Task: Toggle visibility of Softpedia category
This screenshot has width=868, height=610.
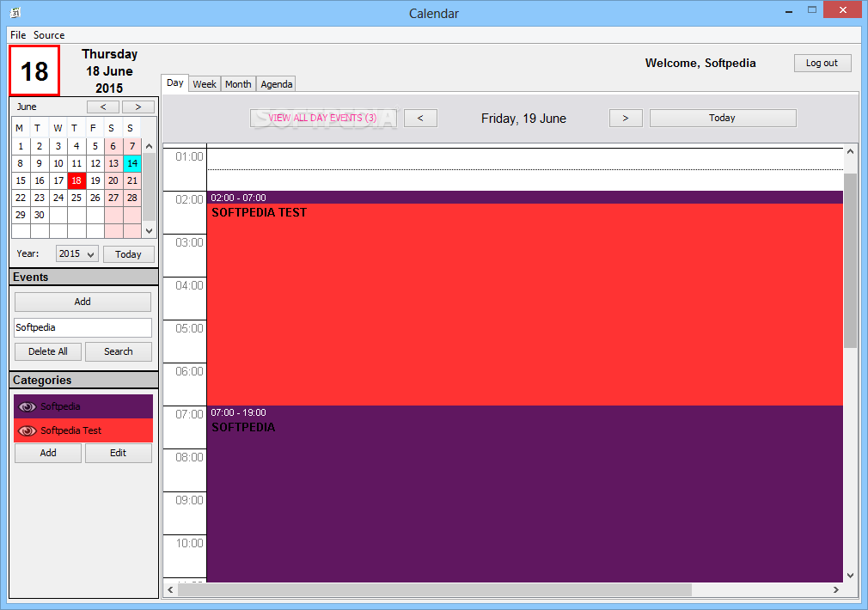Action: coord(28,406)
